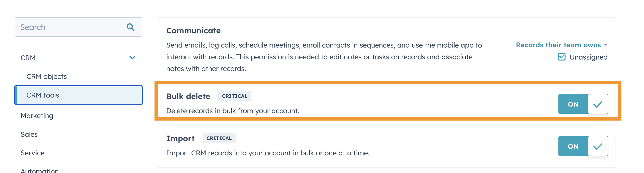
Task: Collapse the CRM section in the sidebar
Action: click(133, 58)
